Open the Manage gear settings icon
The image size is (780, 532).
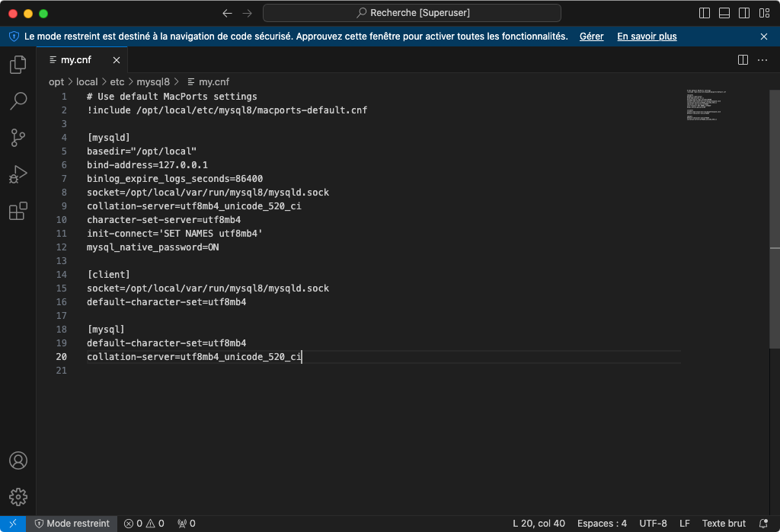click(x=18, y=497)
